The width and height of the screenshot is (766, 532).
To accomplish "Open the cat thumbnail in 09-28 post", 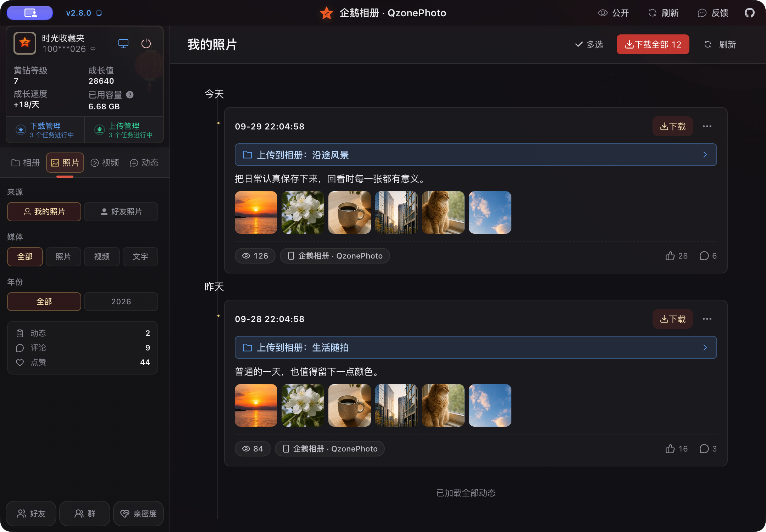I will point(443,405).
